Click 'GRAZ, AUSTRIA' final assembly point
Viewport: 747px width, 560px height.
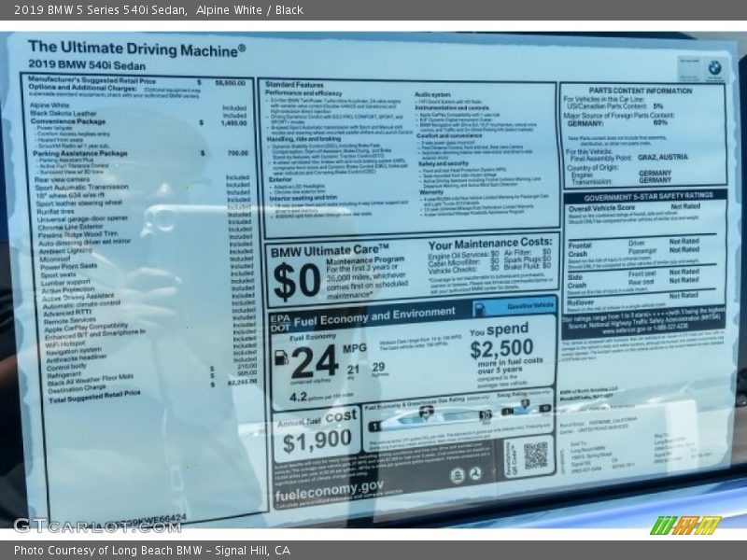[663, 157]
